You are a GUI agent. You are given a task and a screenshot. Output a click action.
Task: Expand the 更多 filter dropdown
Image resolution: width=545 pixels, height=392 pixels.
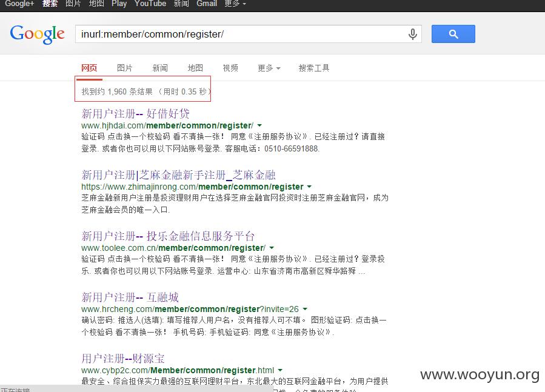pos(269,68)
